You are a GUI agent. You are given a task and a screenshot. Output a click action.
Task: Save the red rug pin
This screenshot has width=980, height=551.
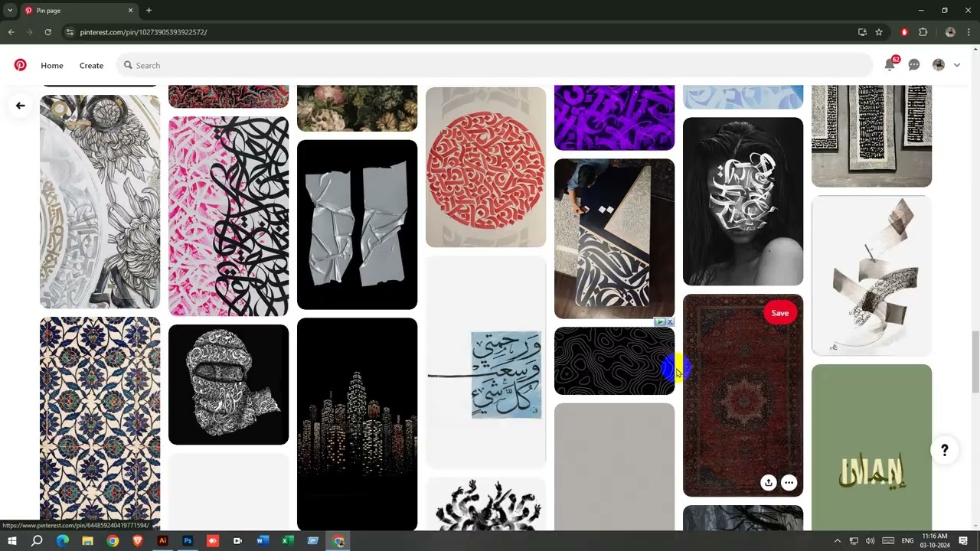click(780, 313)
